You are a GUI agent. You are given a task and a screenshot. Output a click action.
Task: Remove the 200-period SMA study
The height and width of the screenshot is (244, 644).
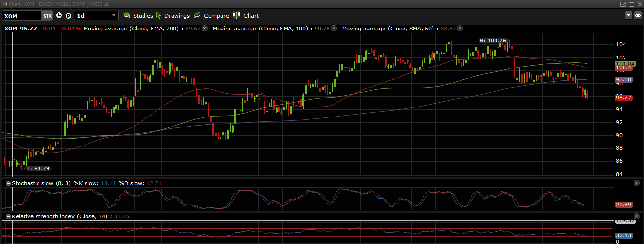[x=204, y=29]
